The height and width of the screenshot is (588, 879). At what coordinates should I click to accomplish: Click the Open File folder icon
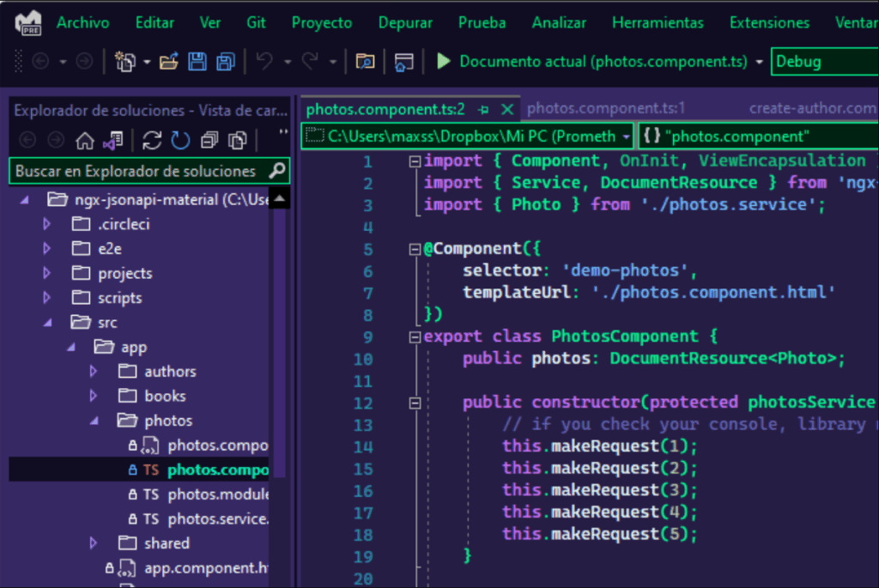169,61
